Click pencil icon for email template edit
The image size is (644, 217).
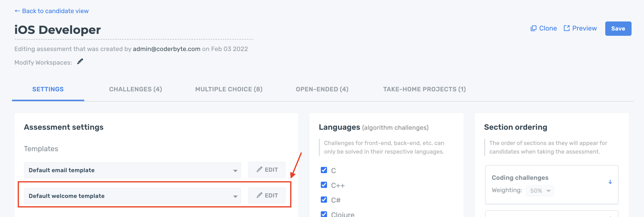pyautogui.click(x=259, y=170)
